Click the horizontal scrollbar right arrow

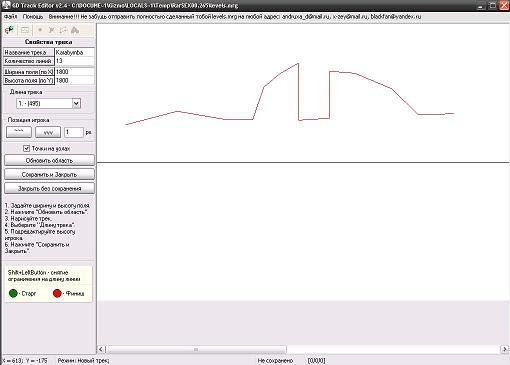click(x=504, y=349)
